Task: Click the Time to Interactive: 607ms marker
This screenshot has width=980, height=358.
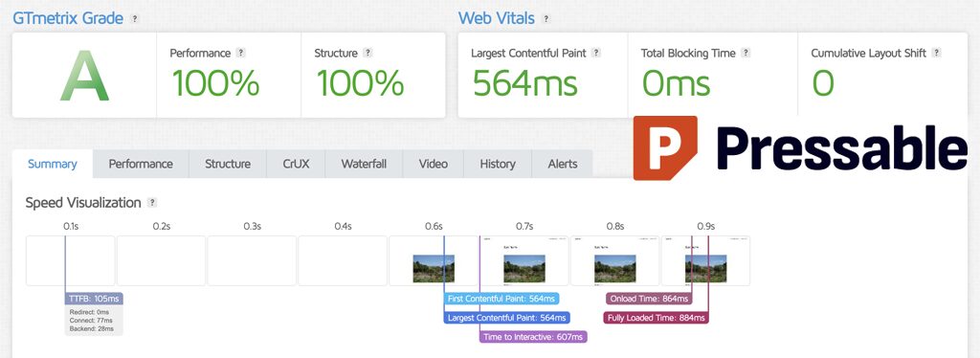Action: pos(534,337)
